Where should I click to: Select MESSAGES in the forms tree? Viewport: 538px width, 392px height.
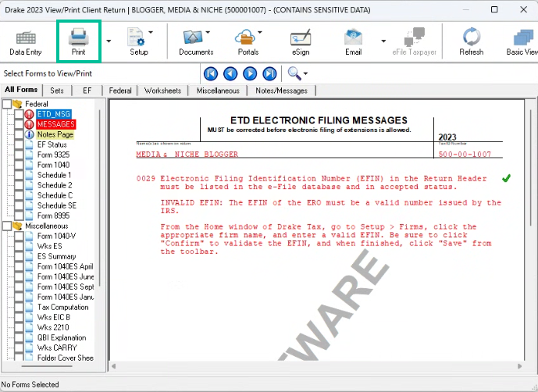point(56,124)
